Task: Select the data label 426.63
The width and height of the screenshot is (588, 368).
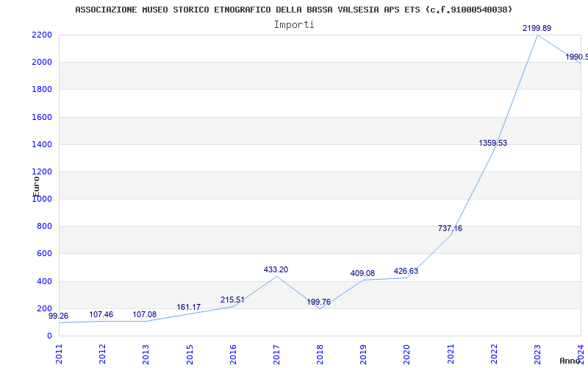Action: click(406, 271)
